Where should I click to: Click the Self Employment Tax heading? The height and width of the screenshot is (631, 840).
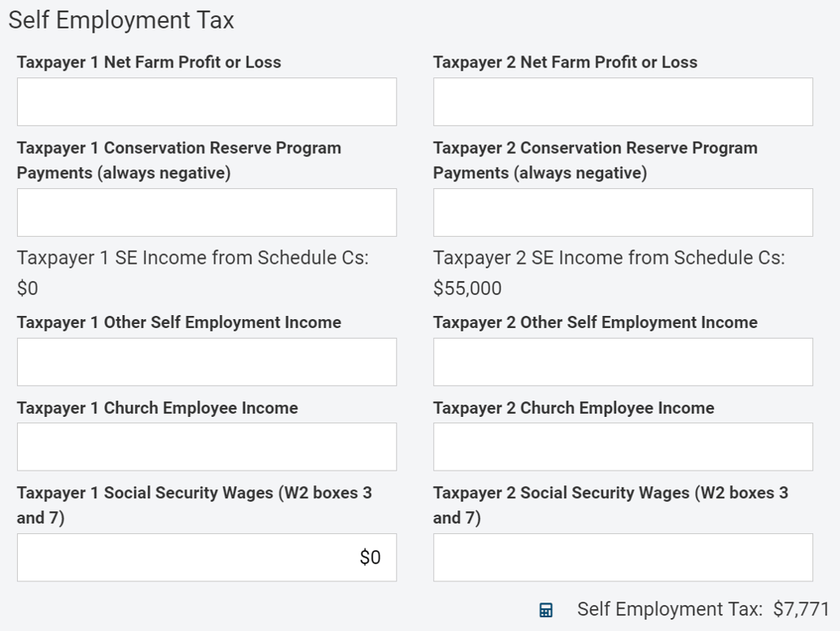coord(119,20)
